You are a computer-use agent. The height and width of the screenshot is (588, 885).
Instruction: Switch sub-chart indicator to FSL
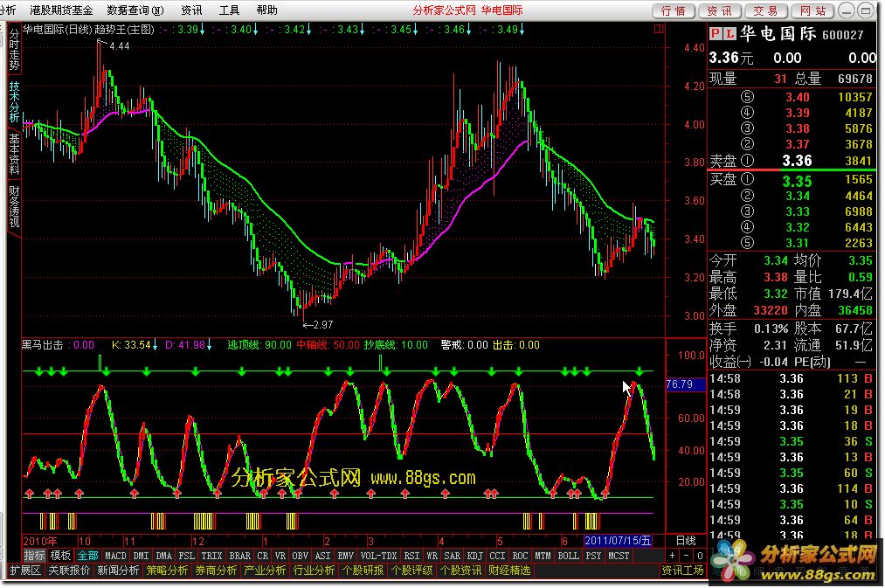[x=186, y=556]
